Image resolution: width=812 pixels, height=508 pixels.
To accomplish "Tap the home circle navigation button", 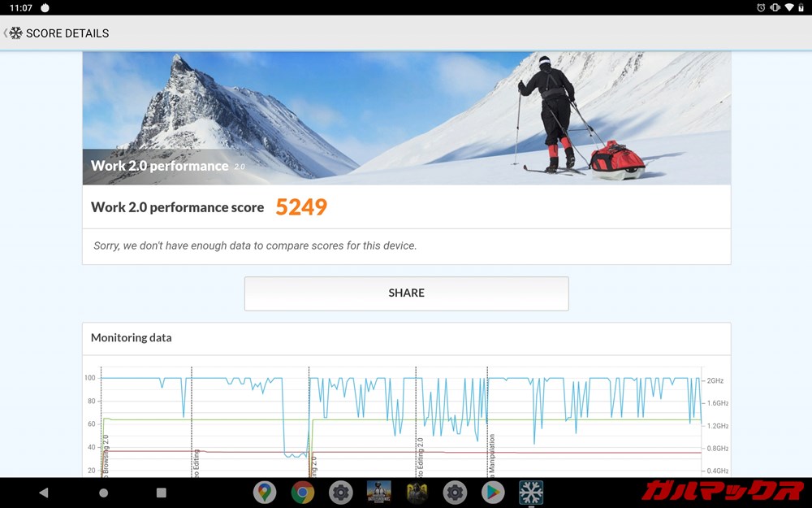I will click(x=103, y=493).
